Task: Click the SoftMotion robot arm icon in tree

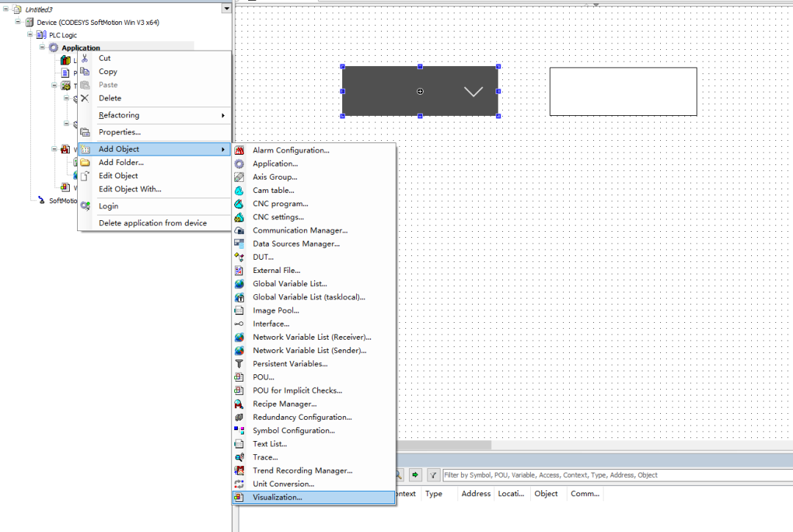Action: (x=41, y=200)
